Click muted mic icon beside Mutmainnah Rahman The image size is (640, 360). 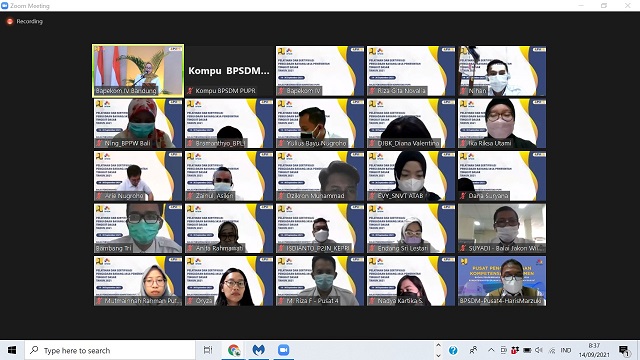click(99, 301)
